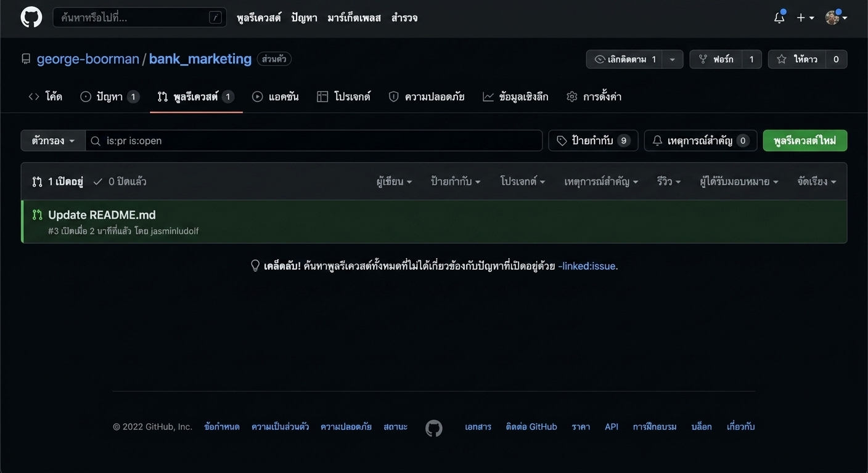Click the open pull request icon beside Update README.md
868x473 pixels.
38,215
